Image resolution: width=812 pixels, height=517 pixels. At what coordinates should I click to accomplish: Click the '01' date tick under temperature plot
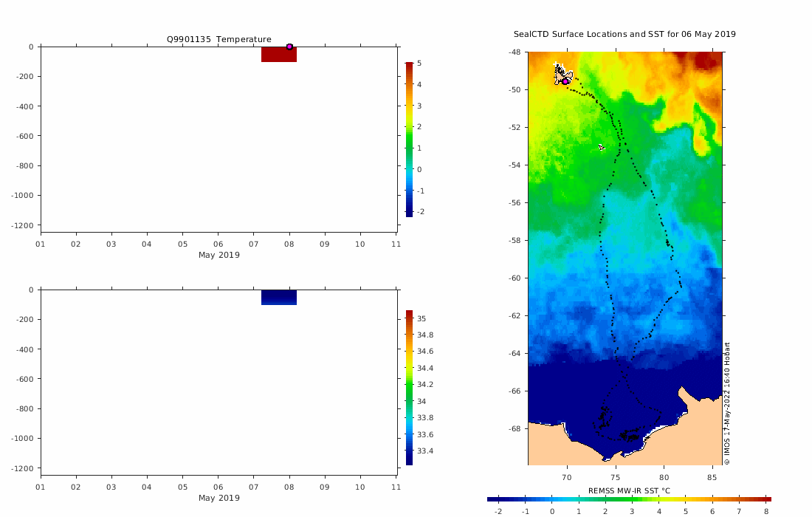(x=40, y=244)
